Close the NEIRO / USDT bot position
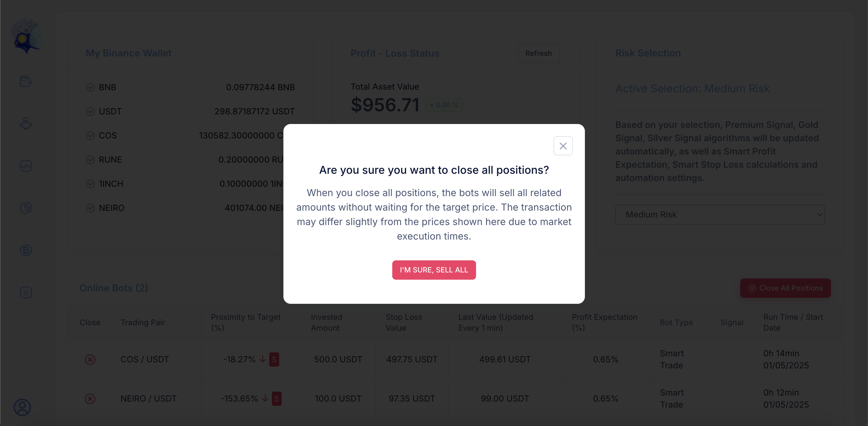This screenshot has height=426, width=868. pyautogui.click(x=90, y=399)
